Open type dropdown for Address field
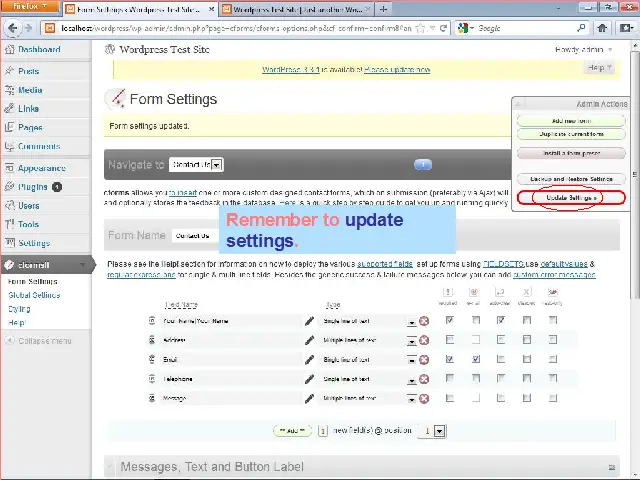640x480 pixels. pos(411,341)
